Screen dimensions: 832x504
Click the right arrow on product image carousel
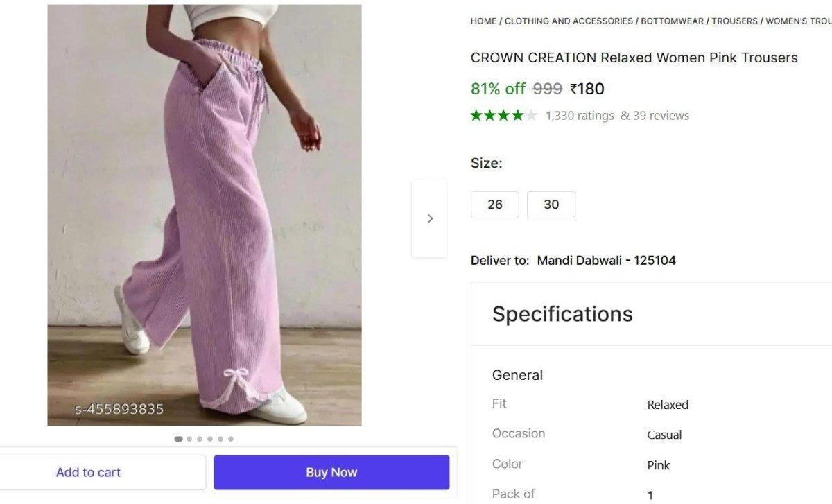430,218
